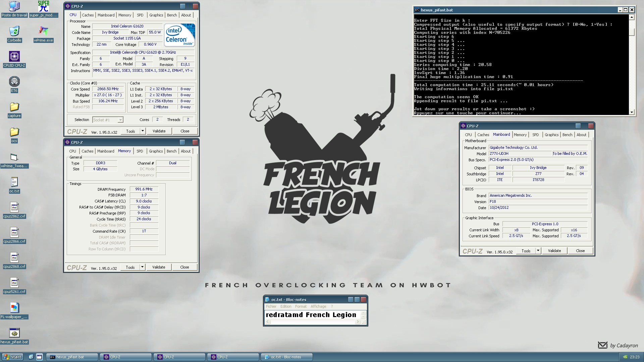Launch the wPrime.exe desktop icon
Viewport: 644px width, 362px height.
[44, 34]
